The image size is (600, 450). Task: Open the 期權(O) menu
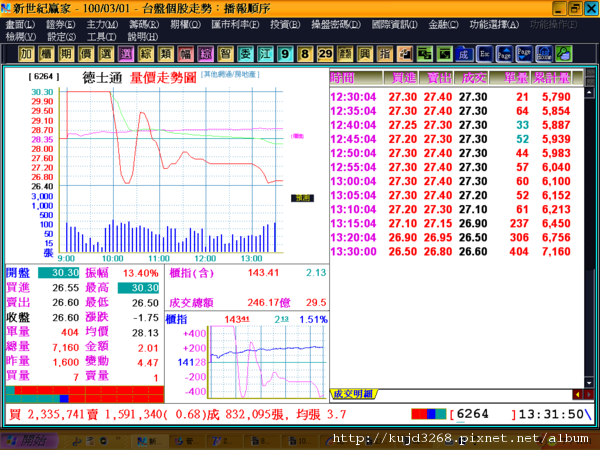(x=185, y=24)
